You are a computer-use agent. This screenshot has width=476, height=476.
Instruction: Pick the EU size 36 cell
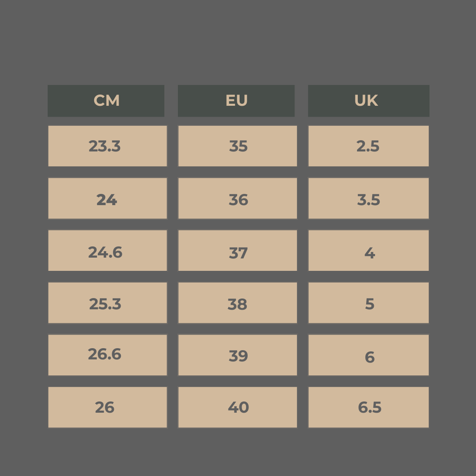tap(238, 199)
